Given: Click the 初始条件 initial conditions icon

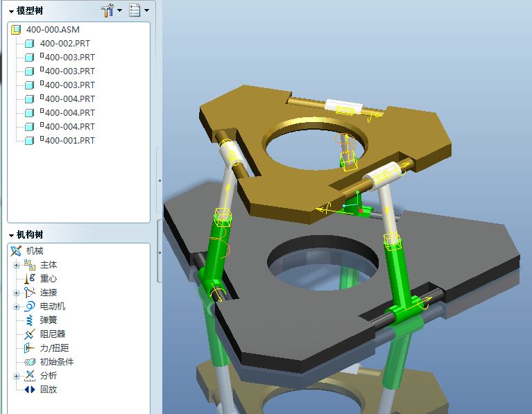Looking at the screenshot, I should (x=30, y=362).
